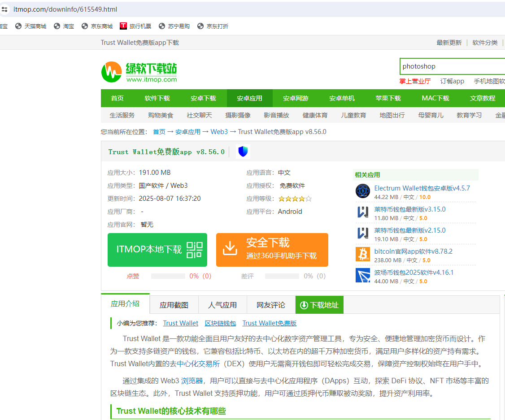Open 安卓网游 navigation item
Viewport: 505px width, 420px height.
coord(296,98)
